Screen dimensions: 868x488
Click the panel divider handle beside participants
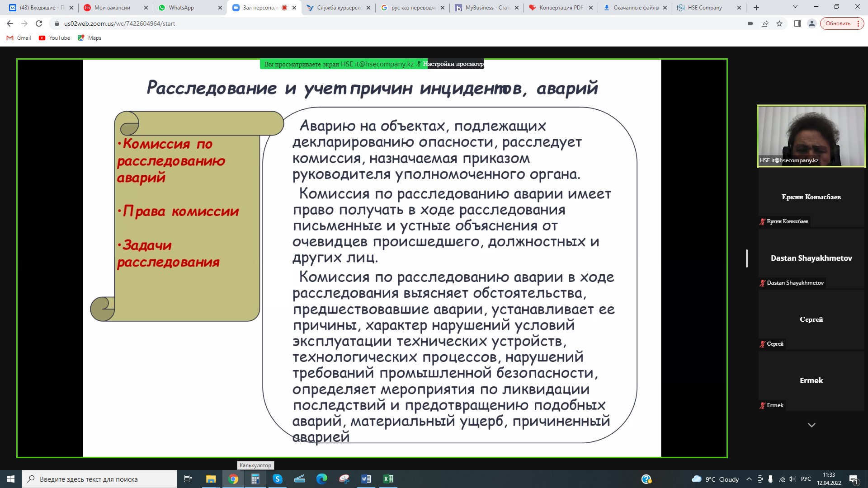(747, 258)
